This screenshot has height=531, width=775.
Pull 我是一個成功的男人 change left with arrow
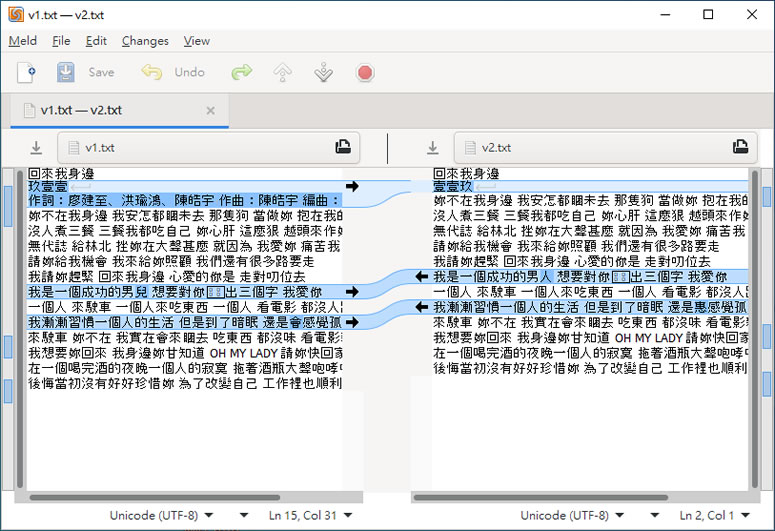(x=422, y=276)
